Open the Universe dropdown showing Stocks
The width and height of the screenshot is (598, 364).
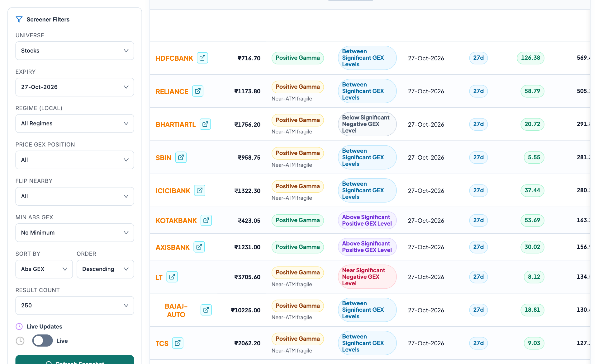[75, 51]
